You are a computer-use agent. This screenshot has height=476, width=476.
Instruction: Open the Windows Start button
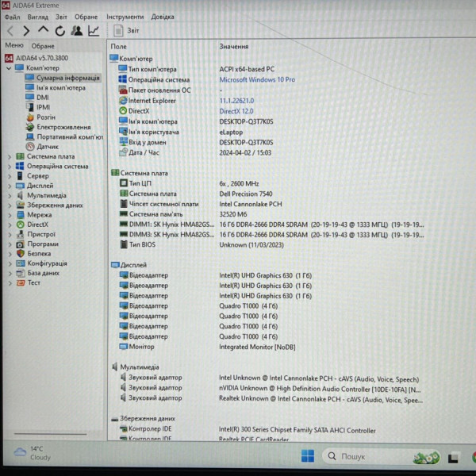click(x=308, y=456)
